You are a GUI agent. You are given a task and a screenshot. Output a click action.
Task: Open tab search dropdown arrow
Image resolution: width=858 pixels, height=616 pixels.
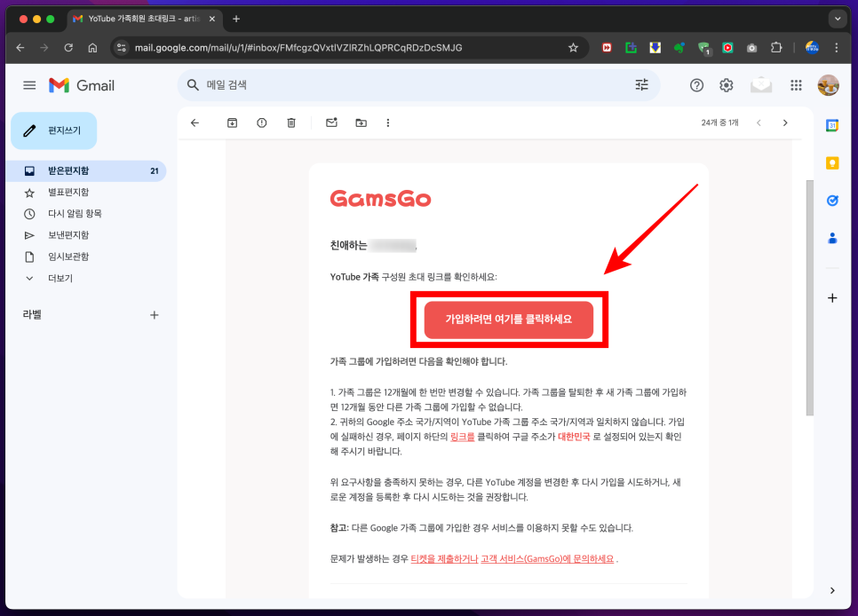(x=838, y=19)
